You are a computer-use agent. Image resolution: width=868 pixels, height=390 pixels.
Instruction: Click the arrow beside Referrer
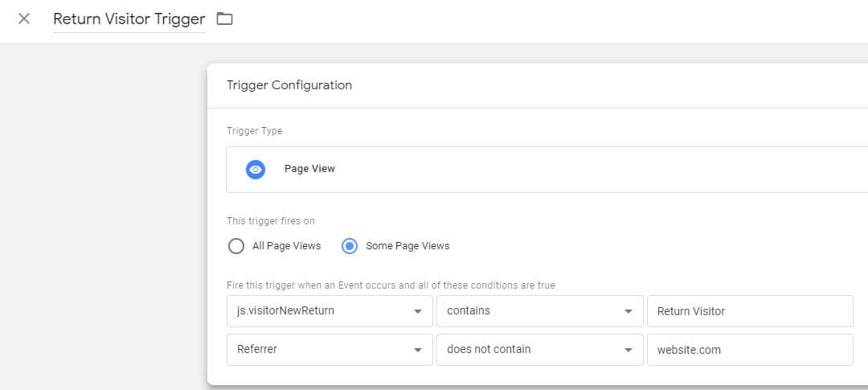[x=418, y=350]
